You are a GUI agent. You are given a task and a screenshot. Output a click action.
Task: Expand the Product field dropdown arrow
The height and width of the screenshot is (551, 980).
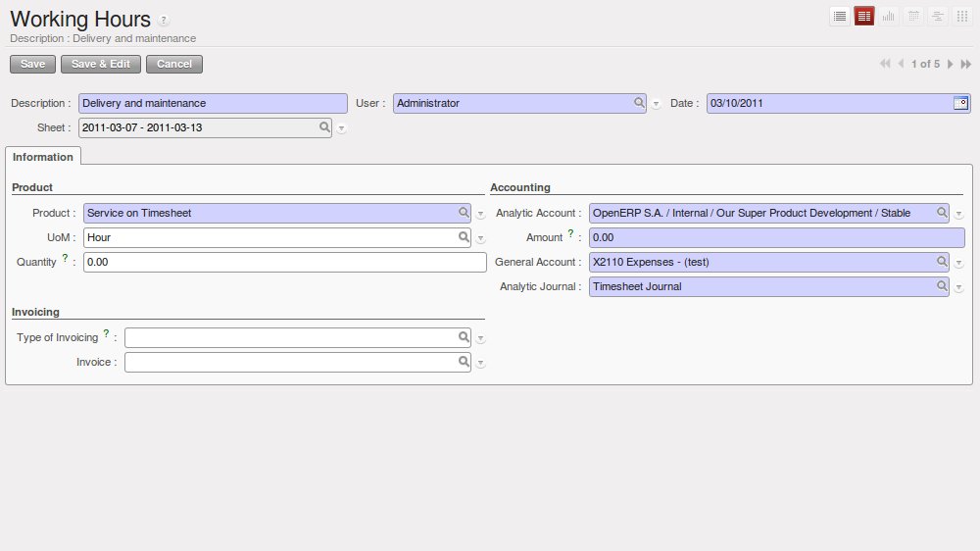[481, 214]
